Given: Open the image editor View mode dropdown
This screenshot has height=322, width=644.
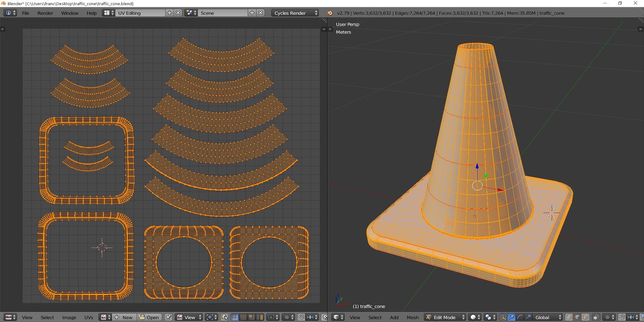Looking at the screenshot, I should [x=189, y=317].
